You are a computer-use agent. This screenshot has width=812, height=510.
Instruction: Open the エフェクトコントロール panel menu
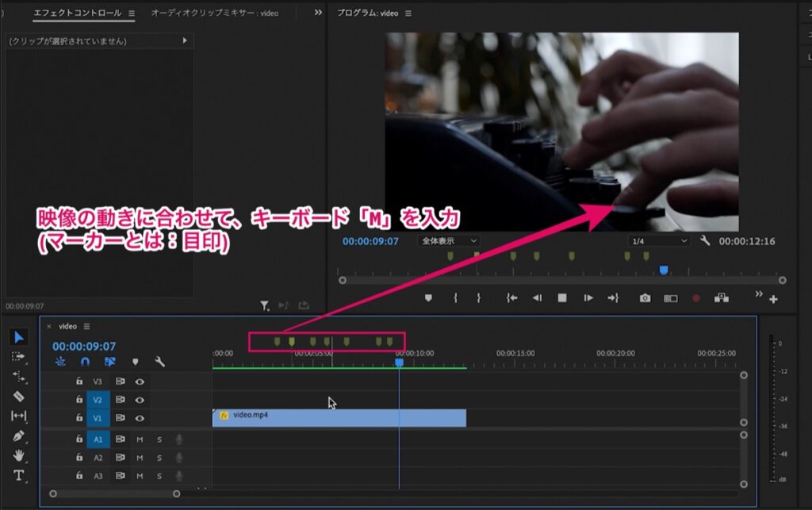pyautogui.click(x=132, y=13)
